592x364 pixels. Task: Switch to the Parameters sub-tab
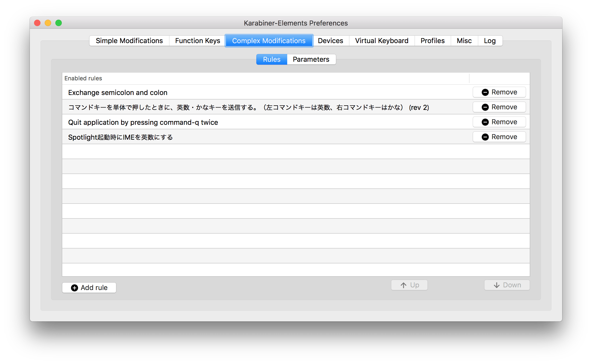pyautogui.click(x=311, y=59)
